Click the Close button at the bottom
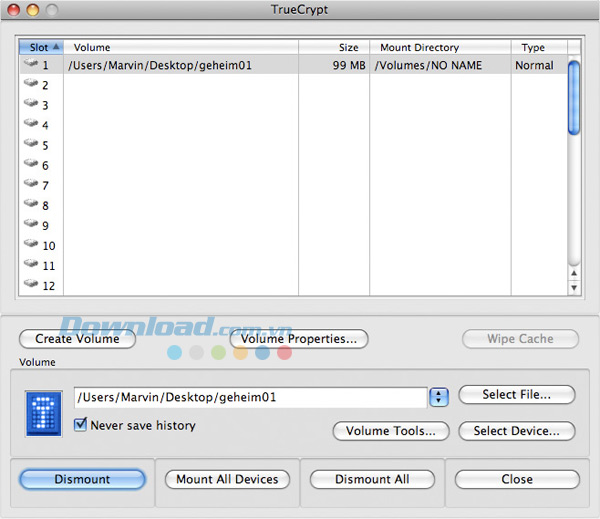The height and width of the screenshot is (519, 600). coord(517,480)
